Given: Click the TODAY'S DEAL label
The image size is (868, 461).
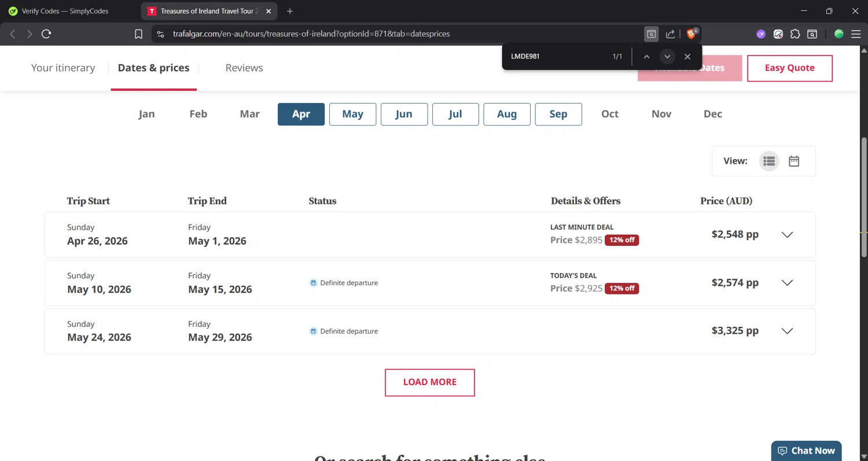Looking at the screenshot, I should click(x=573, y=276).
